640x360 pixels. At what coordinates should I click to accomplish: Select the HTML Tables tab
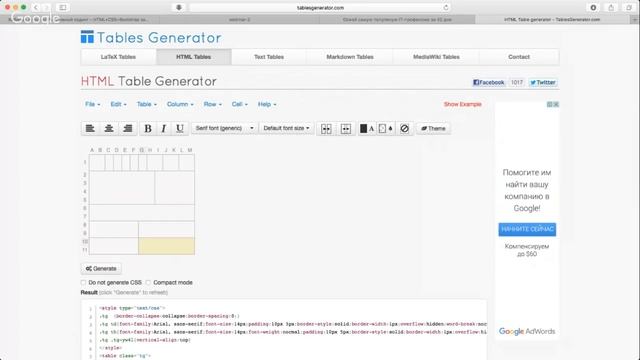click(193, 57)
